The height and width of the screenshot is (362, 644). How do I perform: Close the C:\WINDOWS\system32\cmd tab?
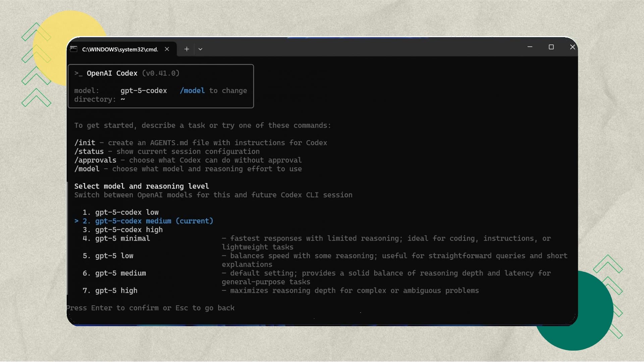[x=167, y=49]
